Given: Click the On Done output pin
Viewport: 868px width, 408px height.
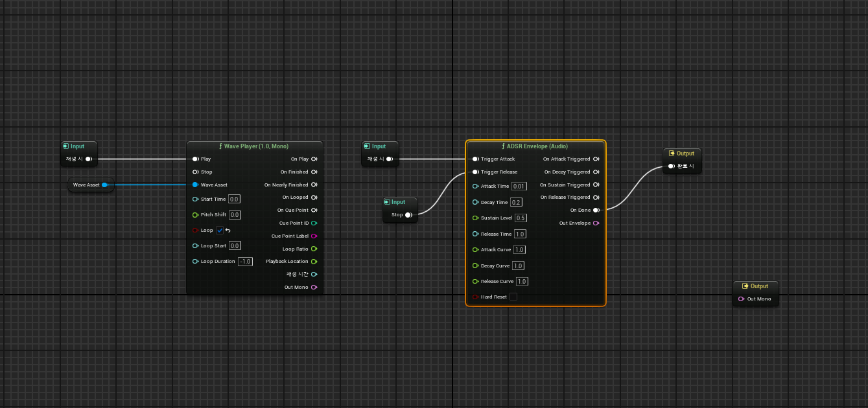Looking at the screenshot, I should pos(596,210).
